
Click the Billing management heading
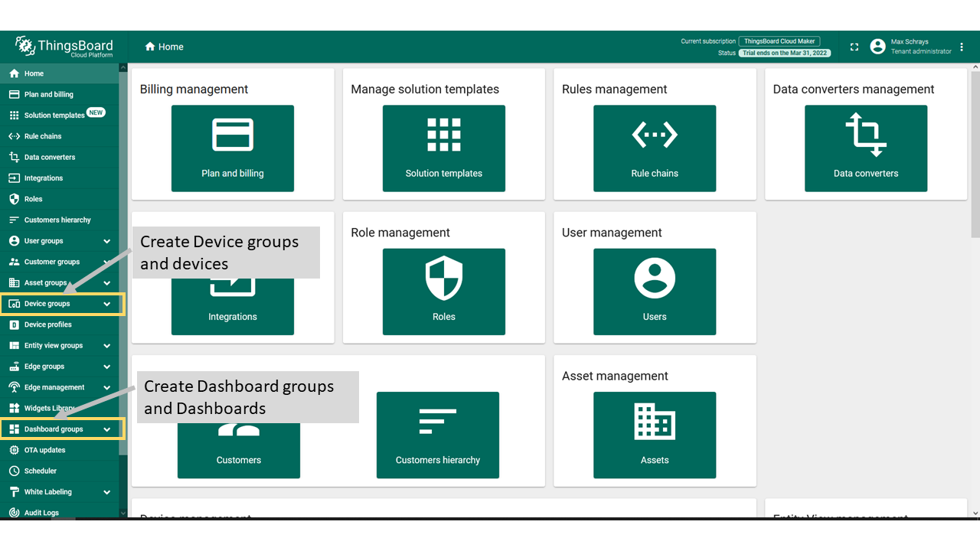(194, 90)
